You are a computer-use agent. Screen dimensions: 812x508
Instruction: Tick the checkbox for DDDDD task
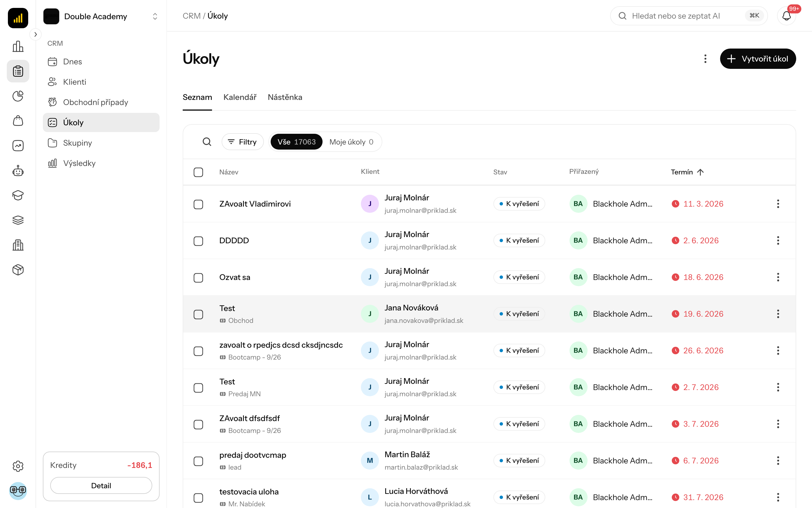198,241
